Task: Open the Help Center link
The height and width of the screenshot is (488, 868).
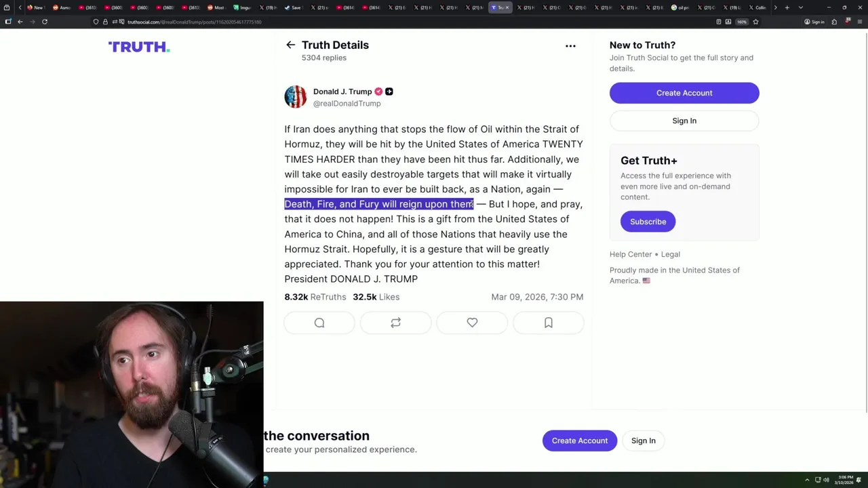Action: [x=631, y=254]
